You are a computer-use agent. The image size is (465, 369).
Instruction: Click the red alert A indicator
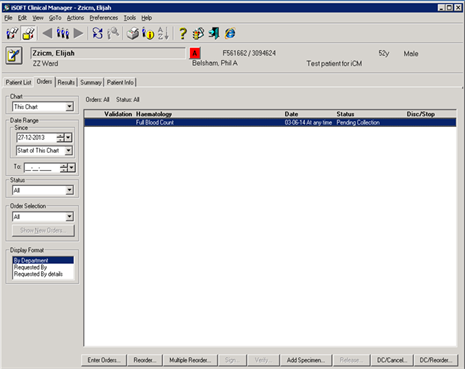[x=195, y=53]
